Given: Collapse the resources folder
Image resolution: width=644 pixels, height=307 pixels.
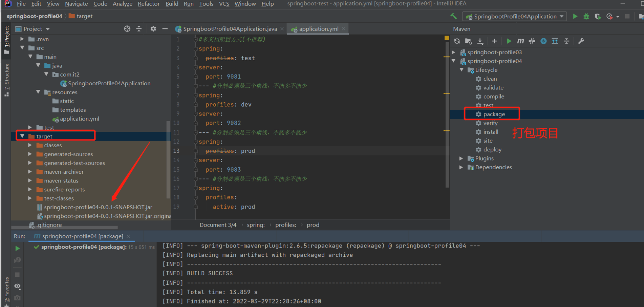Looking at the screenshot, I should pos(38,92).
